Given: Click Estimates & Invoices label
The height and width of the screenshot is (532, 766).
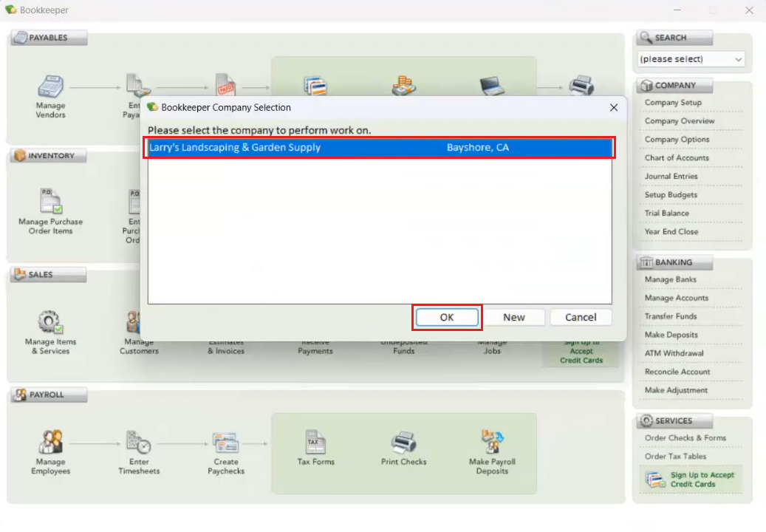Looking at the screenshot, I should point(226,347).
